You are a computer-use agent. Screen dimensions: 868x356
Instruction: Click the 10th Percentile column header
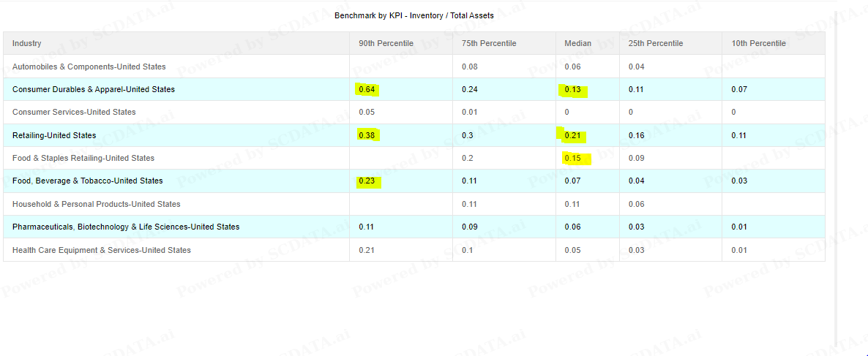(x=758, y=43)
